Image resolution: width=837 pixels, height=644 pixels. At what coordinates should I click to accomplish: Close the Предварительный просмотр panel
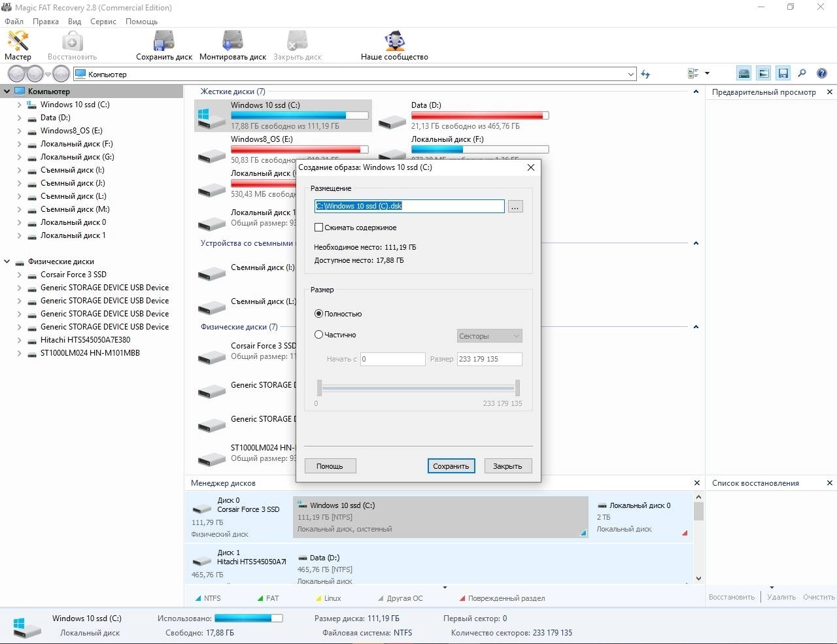(x=830, y=92)
